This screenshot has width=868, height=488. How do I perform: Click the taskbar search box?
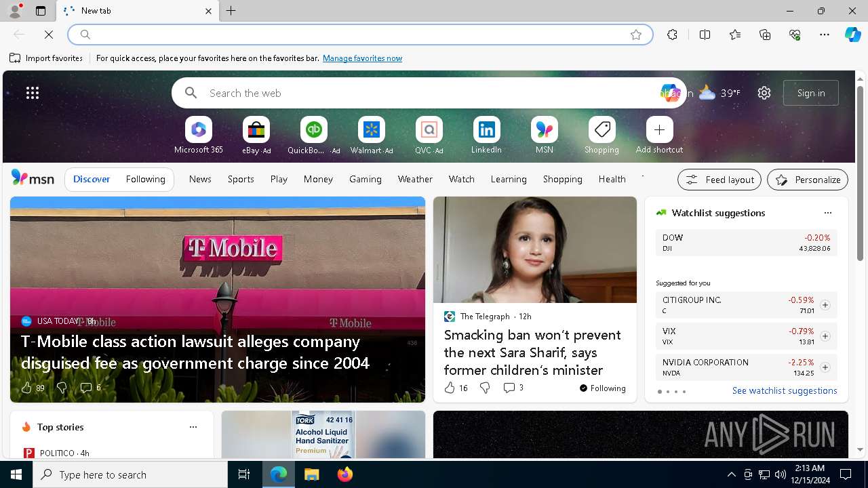[x=130, y=474]
